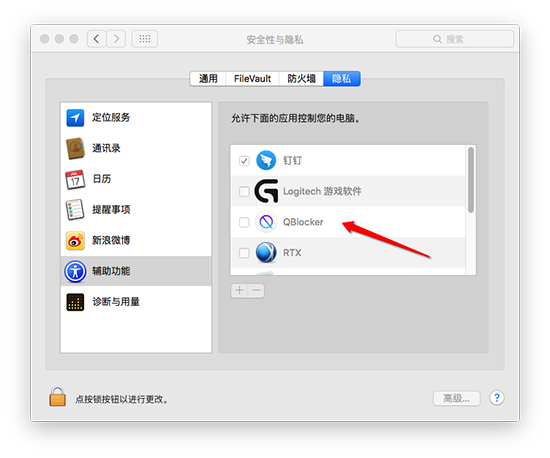Click the QBlocker app icon
The width and height of the screenshot is (550, 458).
[266, 222]
